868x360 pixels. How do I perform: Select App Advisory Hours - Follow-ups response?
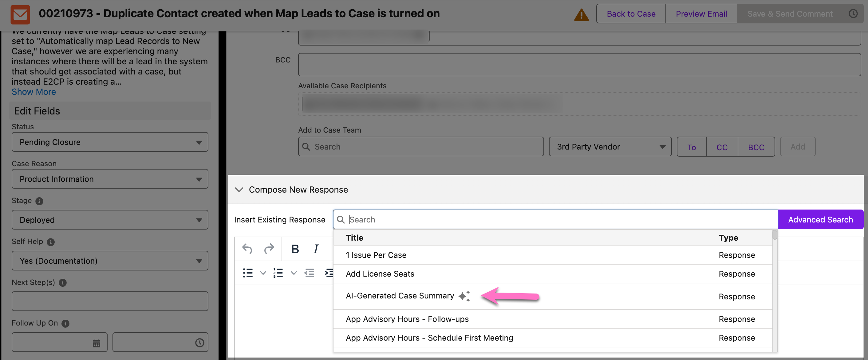coord(553,319)
